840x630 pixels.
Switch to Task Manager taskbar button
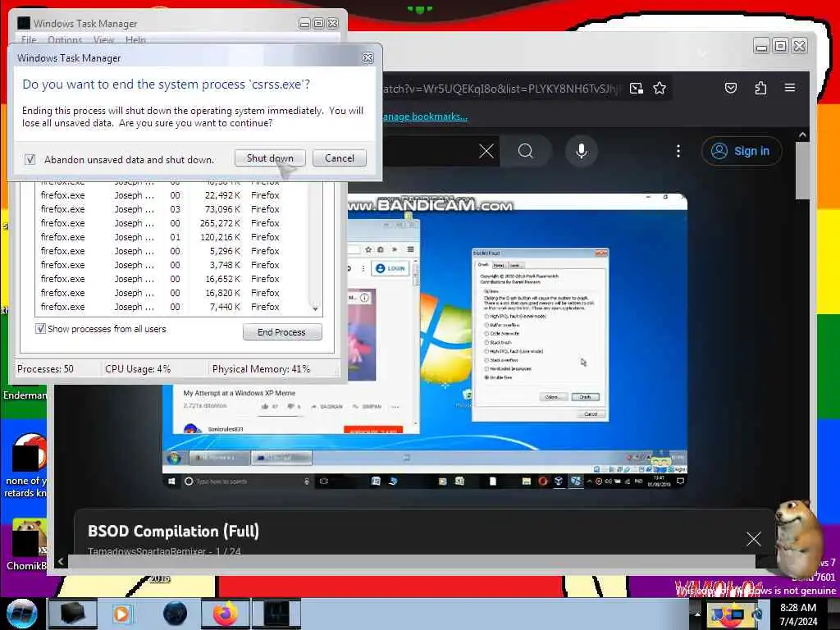click(276, 614)
